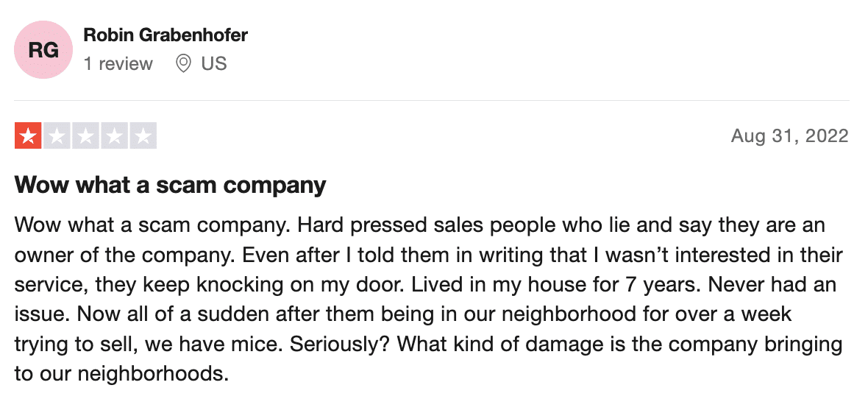Click the first red filled star
This screenshot has width=868, height=399.
(28, 135)
